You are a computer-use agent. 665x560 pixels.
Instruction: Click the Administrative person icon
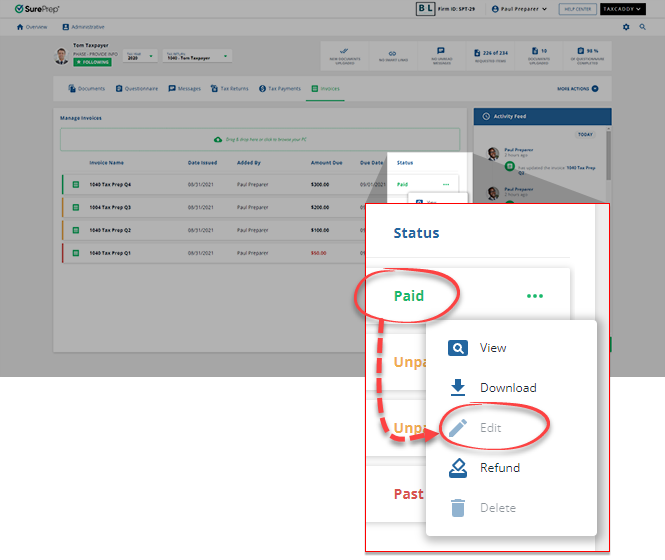[66, 27]
